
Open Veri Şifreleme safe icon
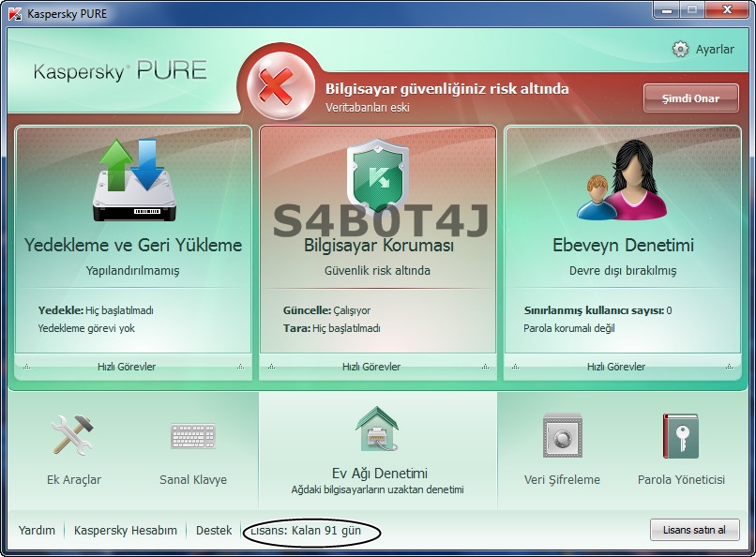[x=562, y=435]
